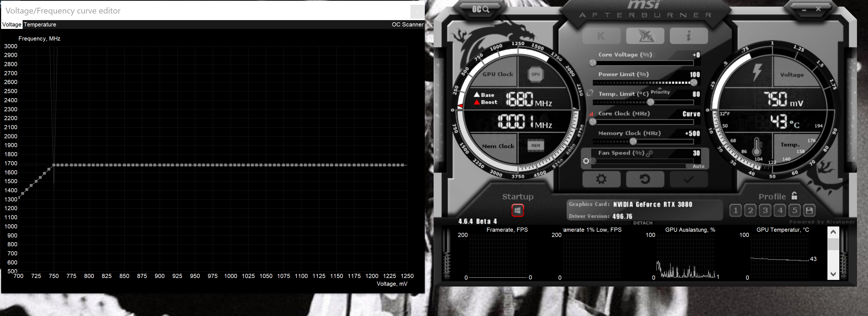The image size is (868, 316).
Task: Adjust the Memory Clock slider knob
Action: coord(633,141)
